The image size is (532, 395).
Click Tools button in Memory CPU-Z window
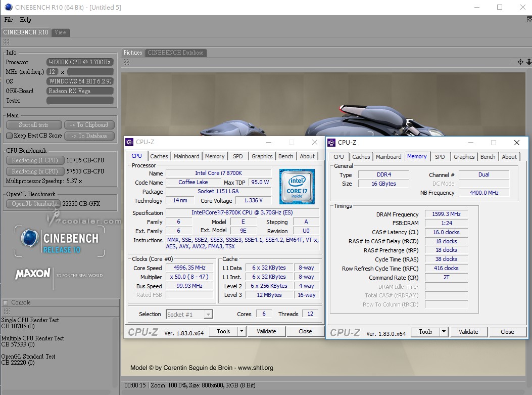tap(425, 332)
